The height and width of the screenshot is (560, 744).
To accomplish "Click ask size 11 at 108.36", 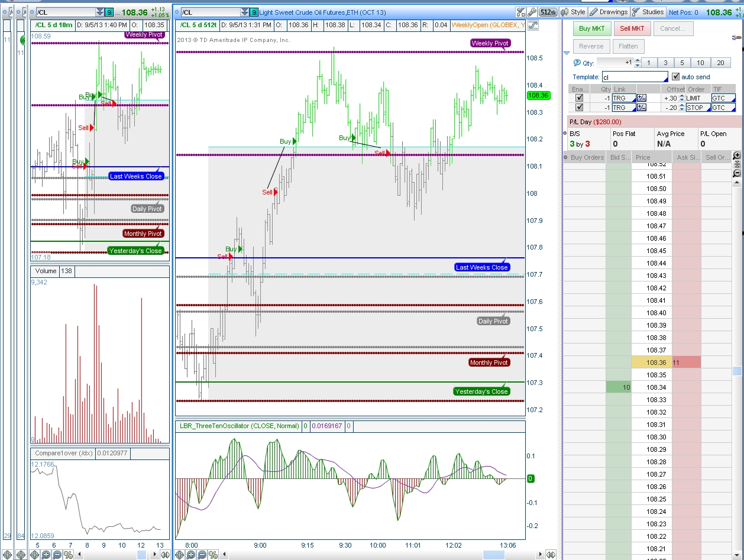I will pyautogui.click(x=686, y=362).
